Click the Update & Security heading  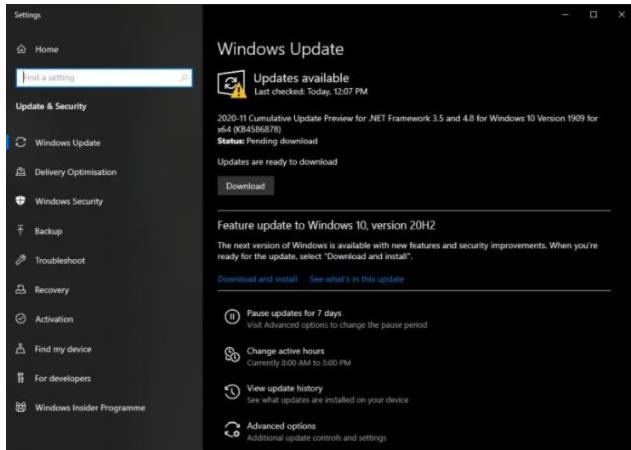pyautogui.click(x=51, y=106)
